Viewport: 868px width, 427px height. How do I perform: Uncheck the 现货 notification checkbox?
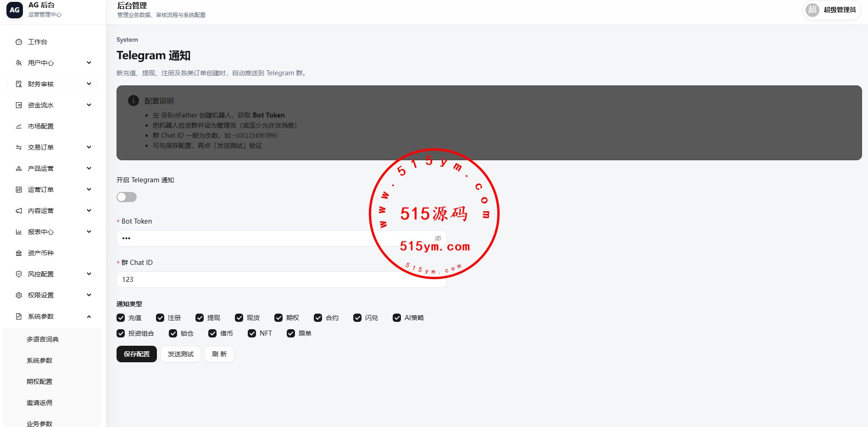point(239,318)
